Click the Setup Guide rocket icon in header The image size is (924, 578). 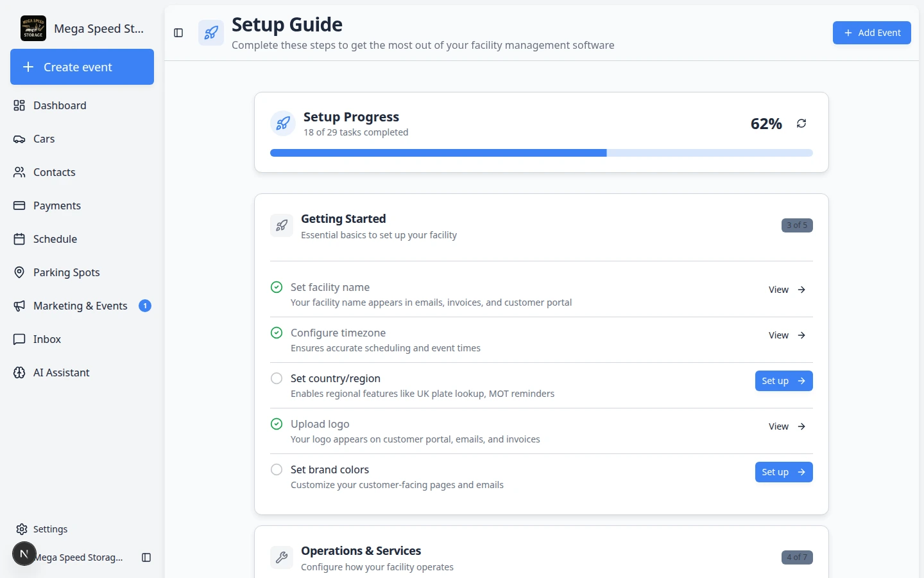coord(211,33)
